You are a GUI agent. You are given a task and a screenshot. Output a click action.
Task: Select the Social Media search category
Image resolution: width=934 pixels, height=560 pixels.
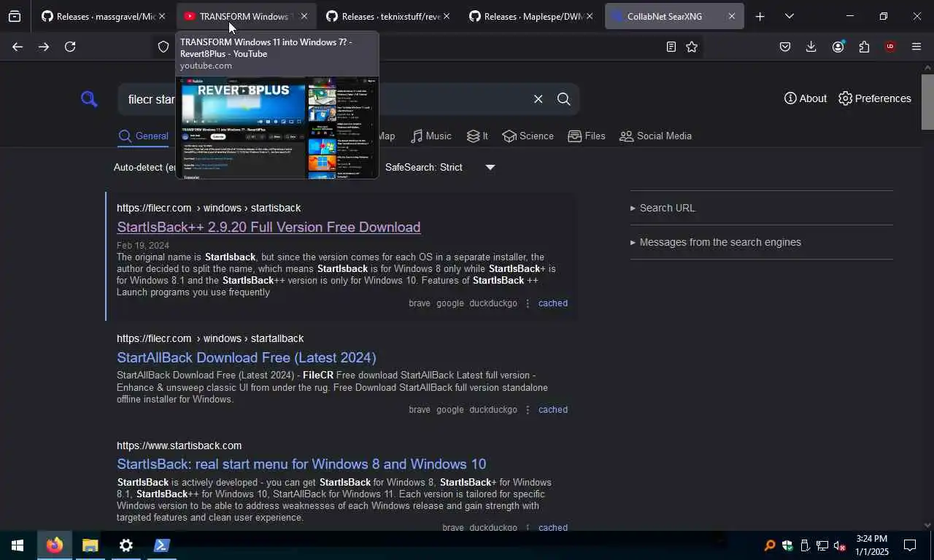(655, 136)
